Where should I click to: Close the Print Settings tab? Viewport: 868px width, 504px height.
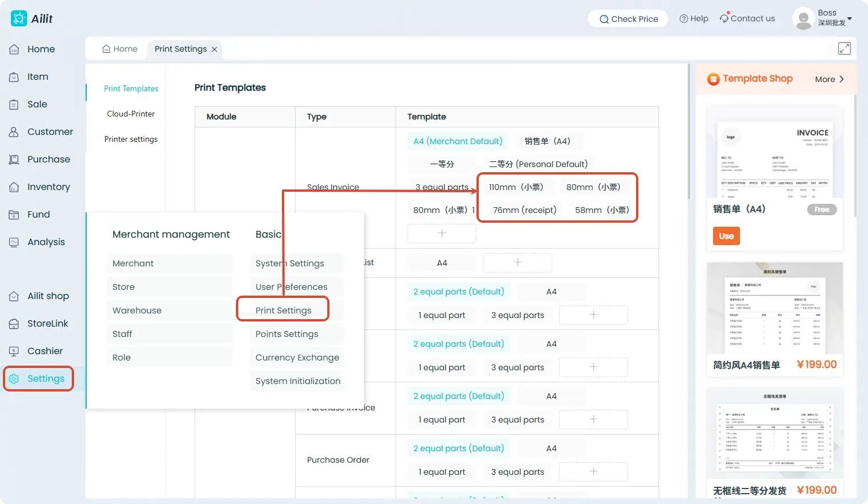coord(215,49)
